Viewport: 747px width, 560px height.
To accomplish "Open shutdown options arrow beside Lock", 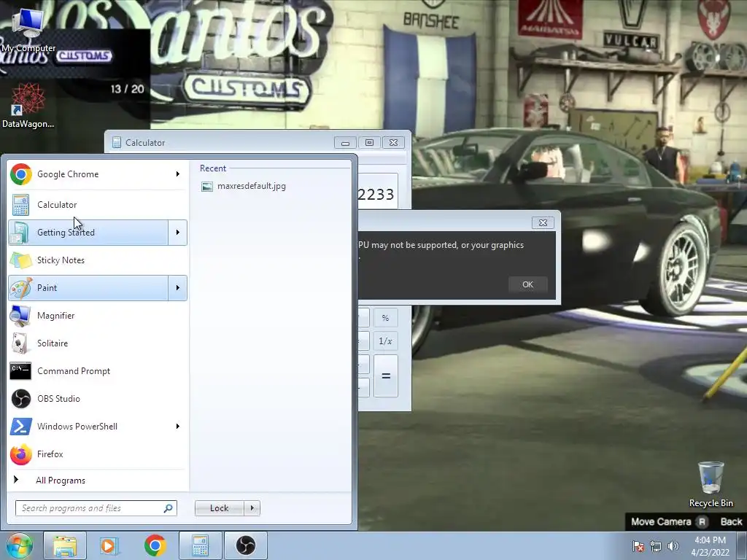I will 252,508.
